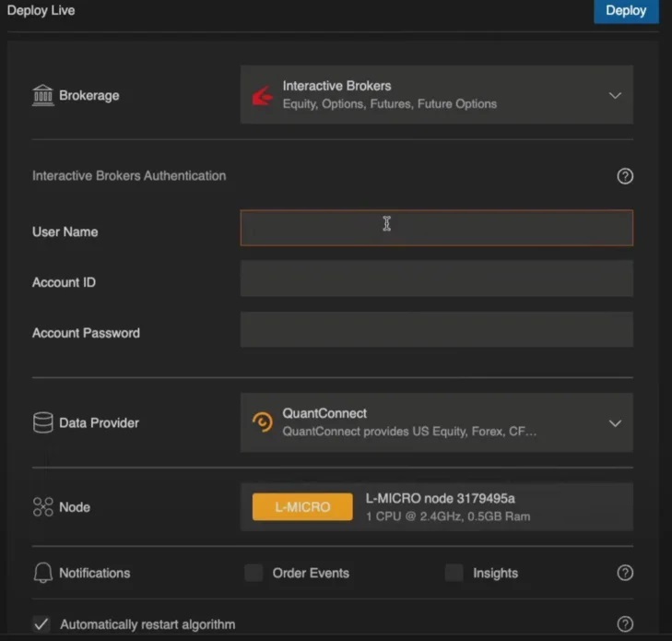Click the Notifications label text
Viewport: 672px width, 641px height.
click(x=95, y=574)
